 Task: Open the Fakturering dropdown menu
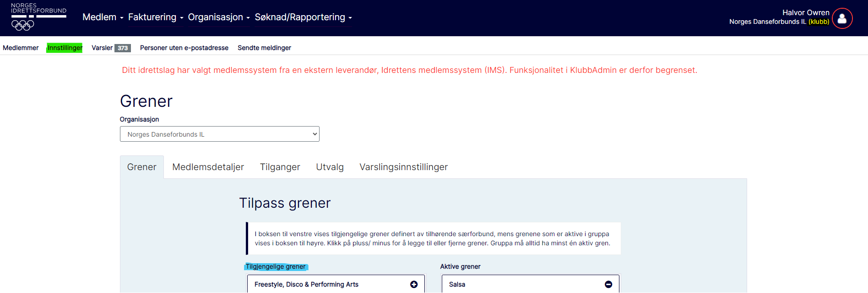click(156, 17)
